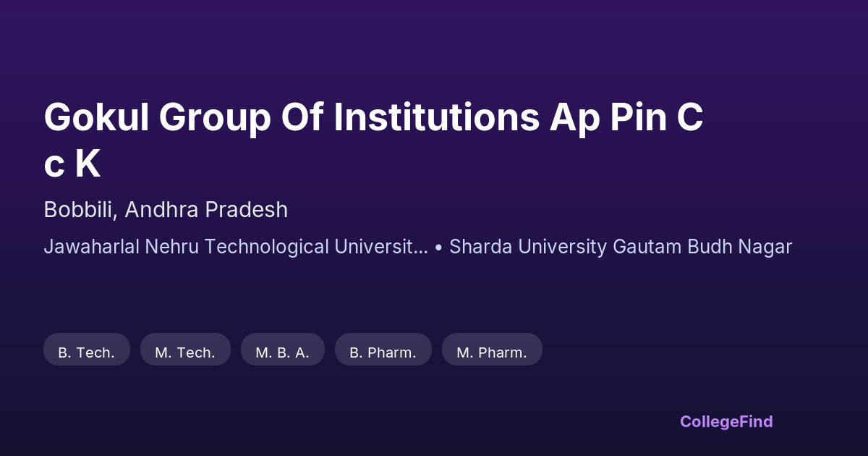This screenshot has height=456, width=868.
Task: Select the M. Pharm. chip
Action: pos(492,352)
